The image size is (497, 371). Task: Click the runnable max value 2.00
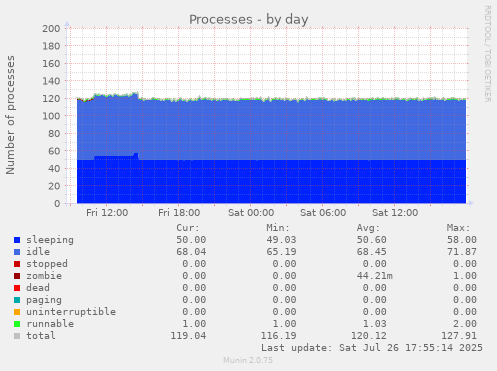coord(465,324)
